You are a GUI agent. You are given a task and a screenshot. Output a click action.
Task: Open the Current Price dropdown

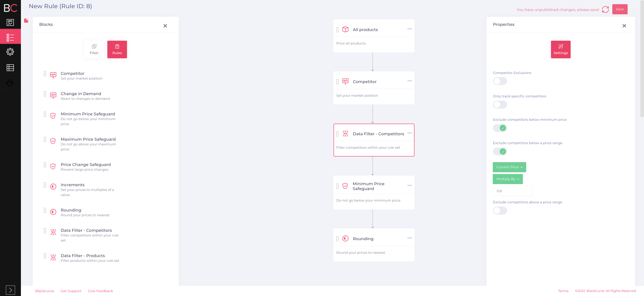click(x=509, y=167)
